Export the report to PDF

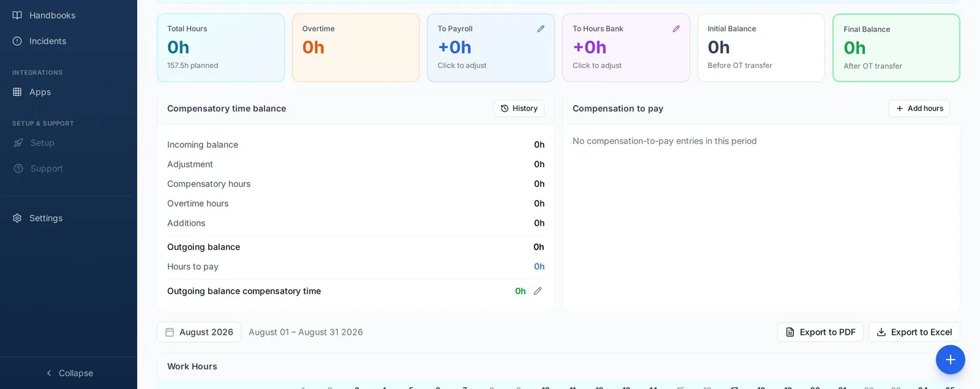pyautogui.click(x=821, y=332)
